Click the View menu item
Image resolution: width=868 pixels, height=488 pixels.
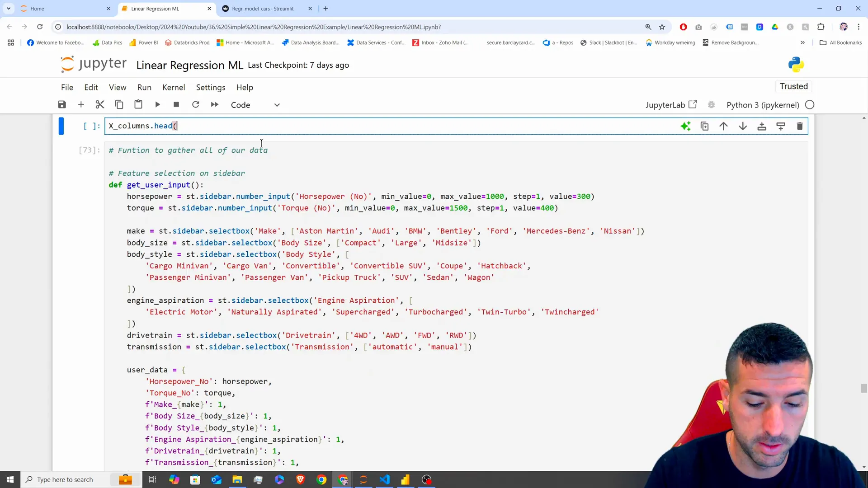point(118,88)
